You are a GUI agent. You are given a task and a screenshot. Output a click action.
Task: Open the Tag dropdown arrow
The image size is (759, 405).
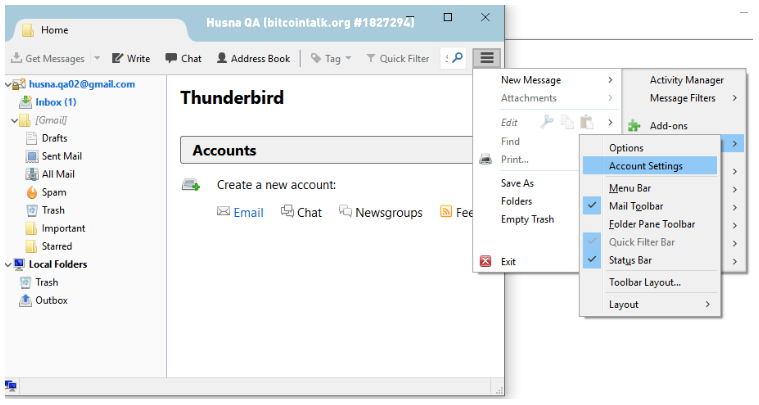(x=348, y=58)
